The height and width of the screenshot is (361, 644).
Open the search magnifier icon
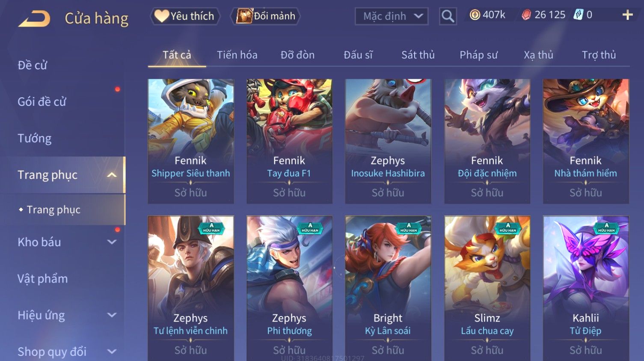point(448,16)
